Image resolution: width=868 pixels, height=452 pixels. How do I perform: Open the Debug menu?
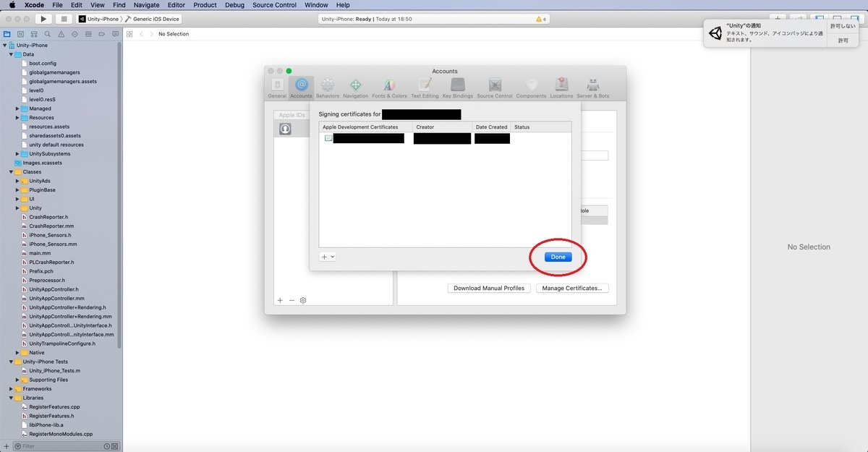(x=234, y=5)
